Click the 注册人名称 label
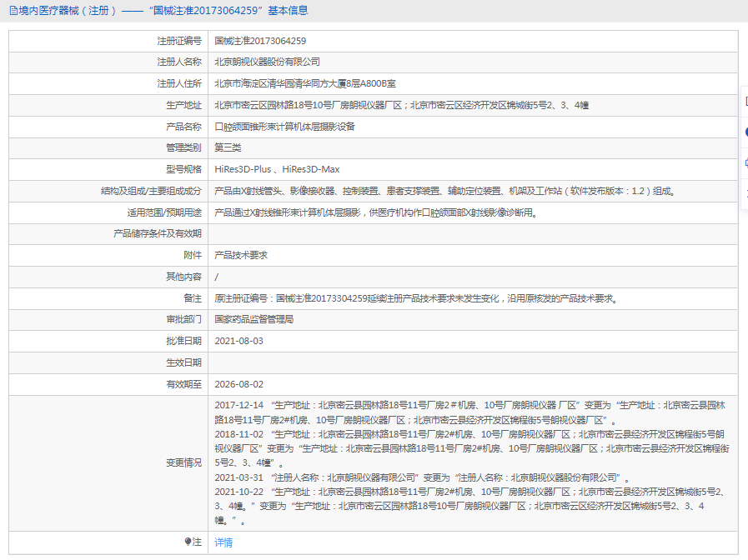The width and height of the screenshot is (748, 560). [x=179, y=62]
